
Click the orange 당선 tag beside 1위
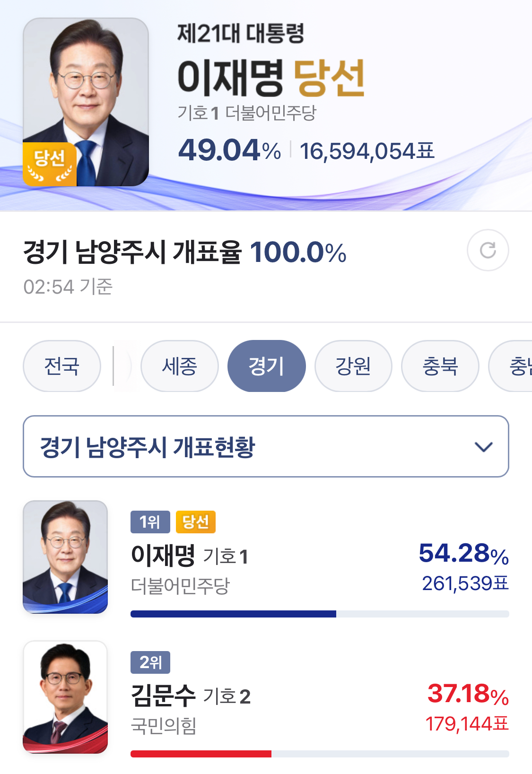pyautogui.click(x=196, y=522)
